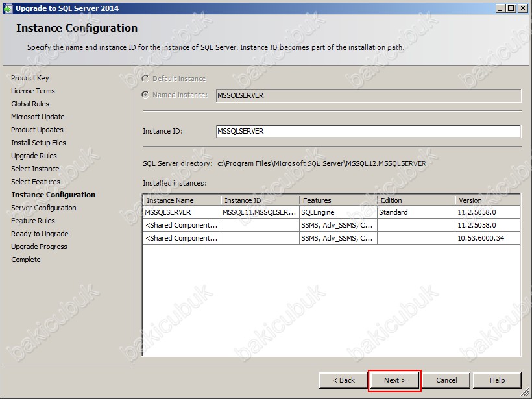This screenshot has height=399, width=532.
Task: Select Product Key step in sidebar
Action: coord(30,78)
